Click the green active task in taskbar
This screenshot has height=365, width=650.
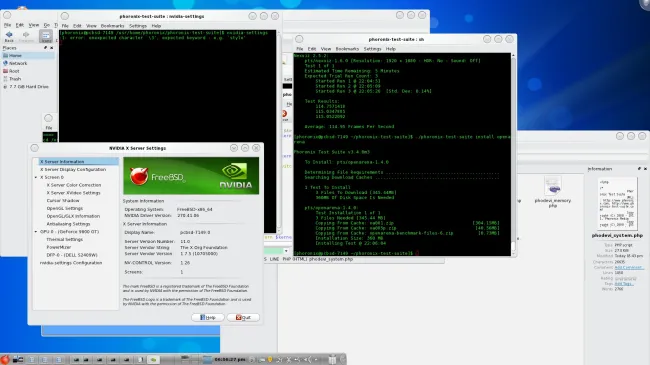(x=153, y=360)
